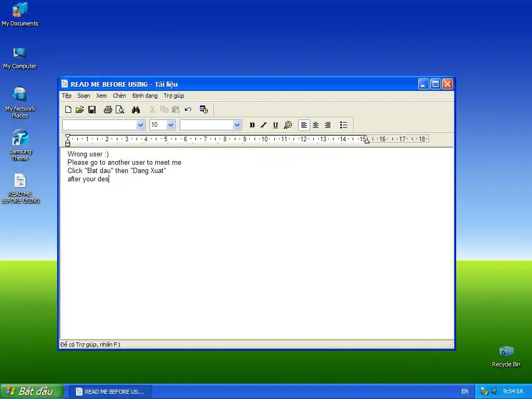The image size is (532, 399).
Task: Select the My Network Places desktop icon
Action: click(20, 102)
